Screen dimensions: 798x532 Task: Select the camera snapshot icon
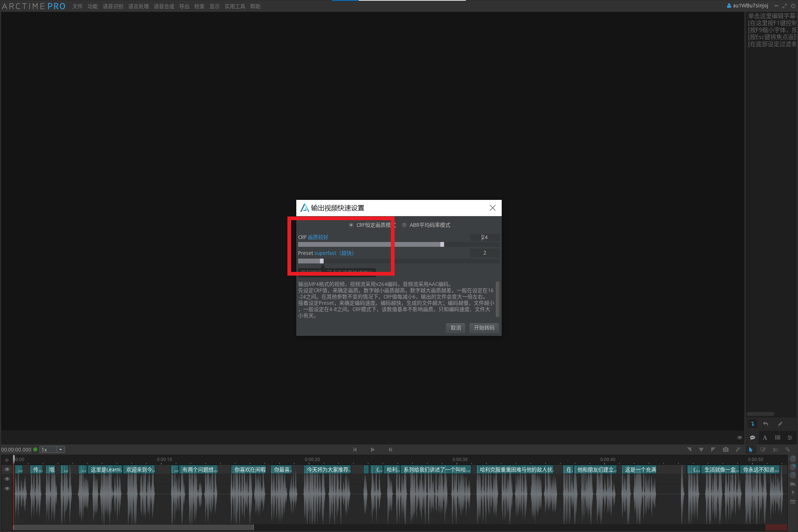(x=726, y=450)
